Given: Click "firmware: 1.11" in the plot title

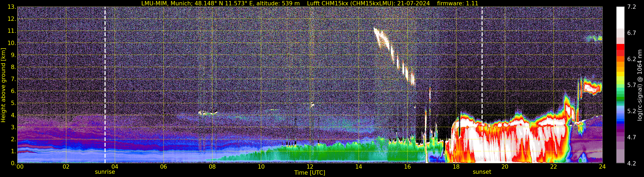Looking at the screenshot, I should (x=457, y=3).
